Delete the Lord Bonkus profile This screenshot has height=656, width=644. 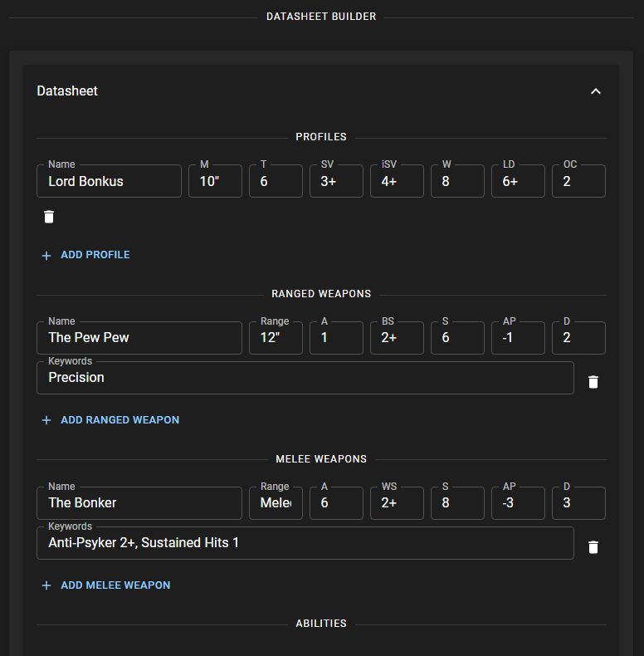(49, 217)
